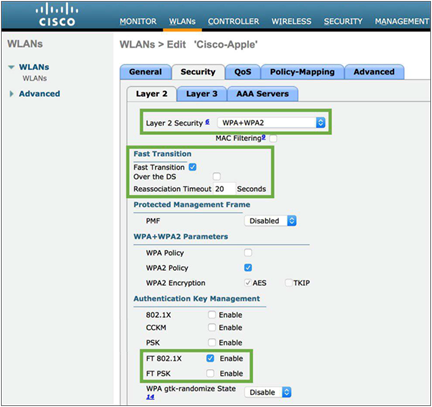Select the Layer 3 sub-tab

pyautogui.click(x=202, y=94)
